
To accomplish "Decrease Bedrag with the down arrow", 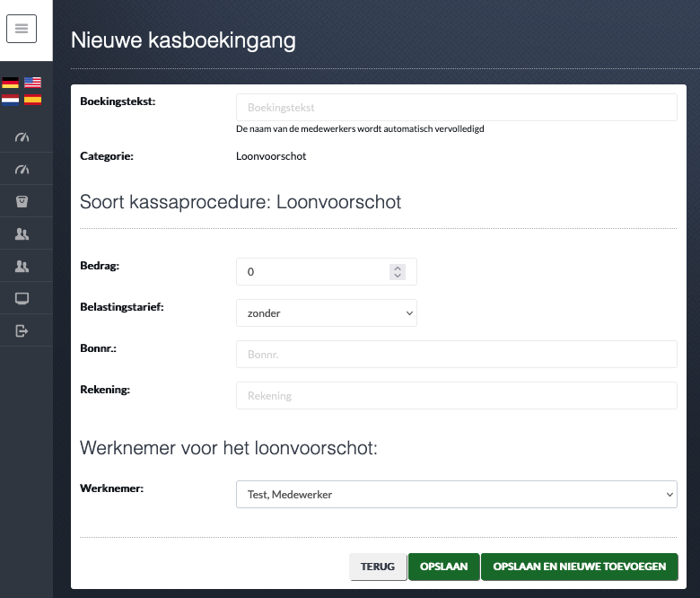I will point(398,276).
